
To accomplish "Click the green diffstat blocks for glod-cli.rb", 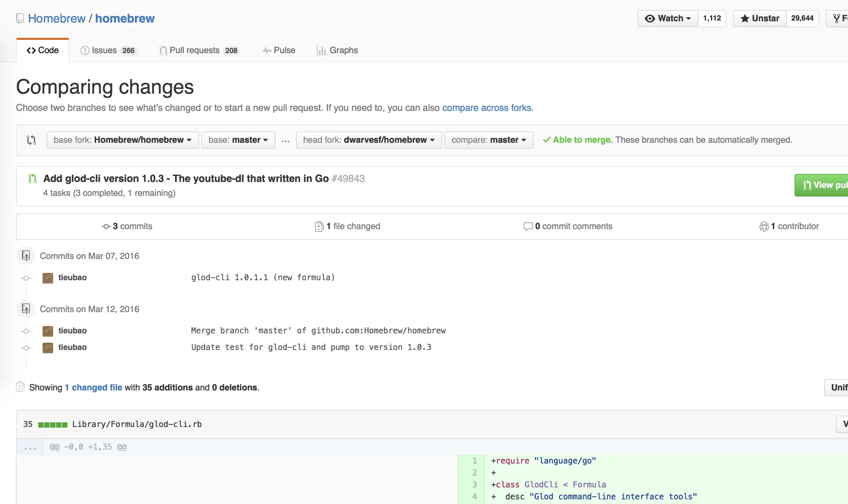I will point(53,425).
